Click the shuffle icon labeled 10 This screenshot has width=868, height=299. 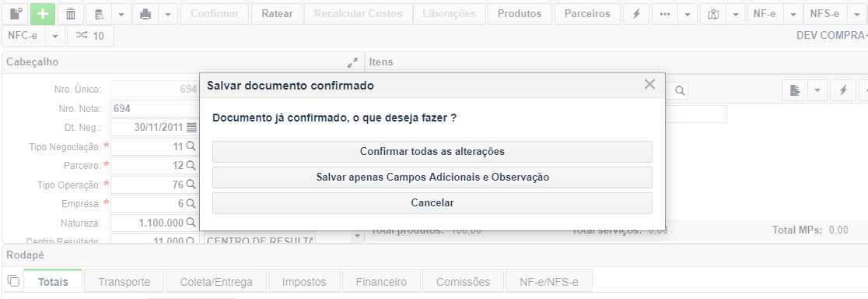90,36
